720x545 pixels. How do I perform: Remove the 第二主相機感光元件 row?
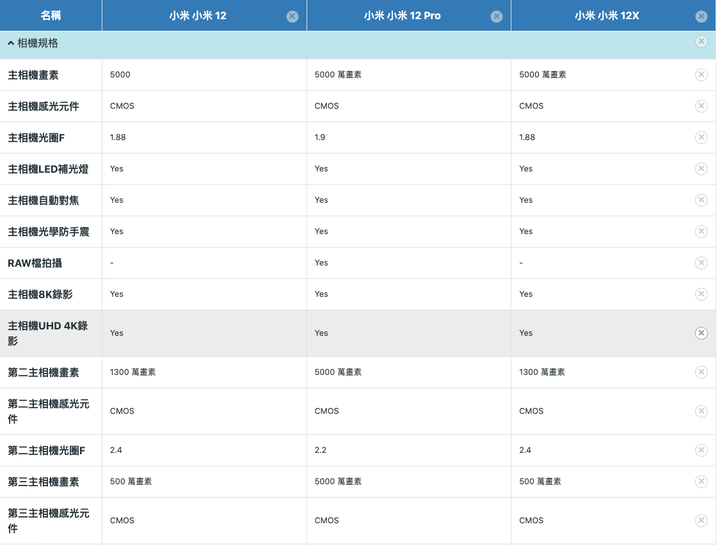coord(701,411)
